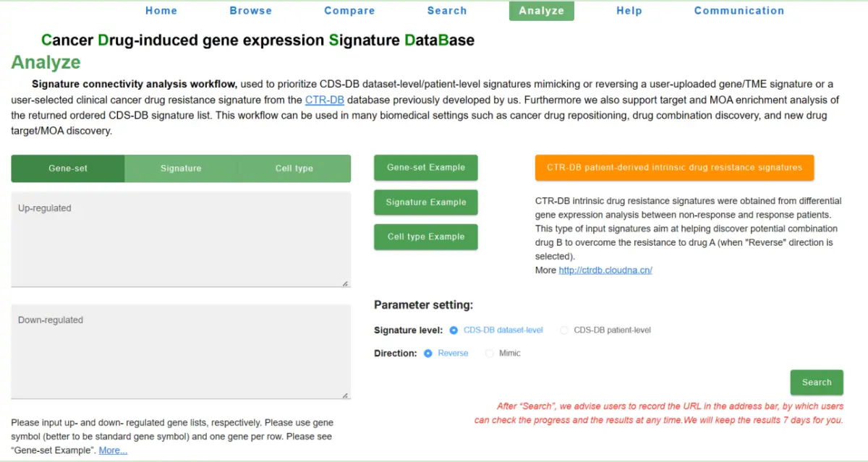This screenshot has width=868, height=462.
Task: Select CDS-DB patient-level radio button
Action: (x=564, y=330)
